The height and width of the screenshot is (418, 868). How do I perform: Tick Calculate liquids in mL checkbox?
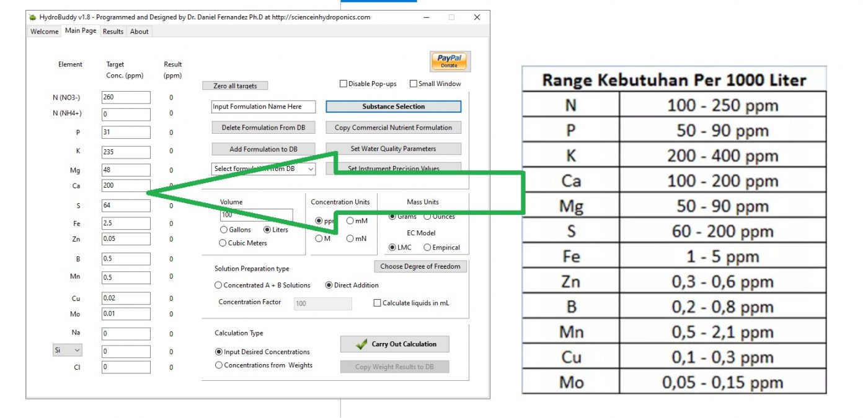[x=377, y=303]
